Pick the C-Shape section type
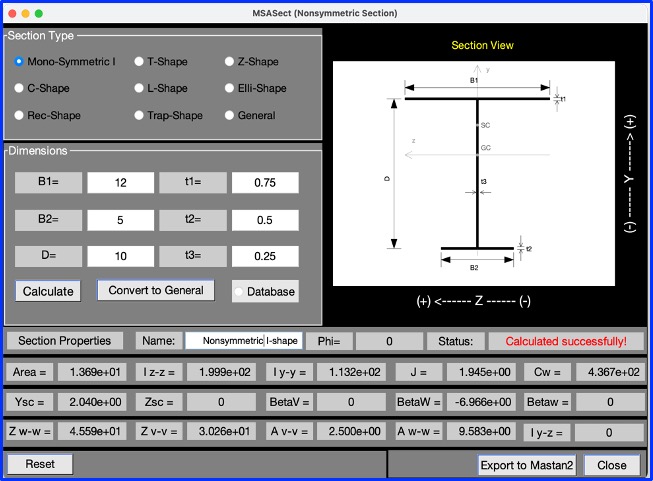The image size is (653, 481). click(x=19, y=88)
